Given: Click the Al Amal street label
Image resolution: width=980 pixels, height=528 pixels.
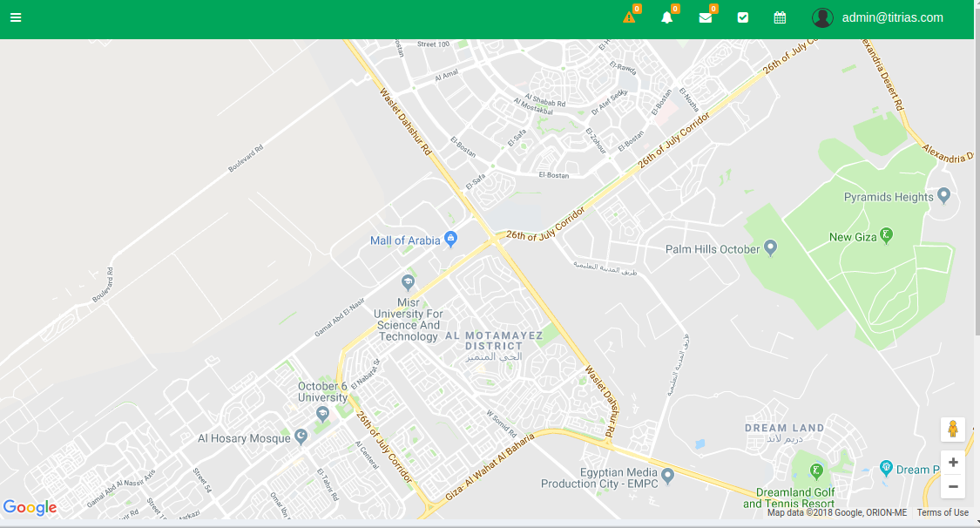Looking at the screenshot, I should coord(446,76).
